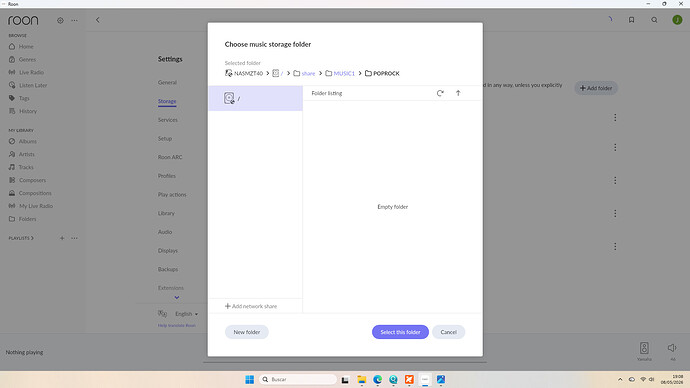Open playlists more options dots
The width and height of the screenshot is (690, 388).
pyautogui.click(x=74, y=238)
